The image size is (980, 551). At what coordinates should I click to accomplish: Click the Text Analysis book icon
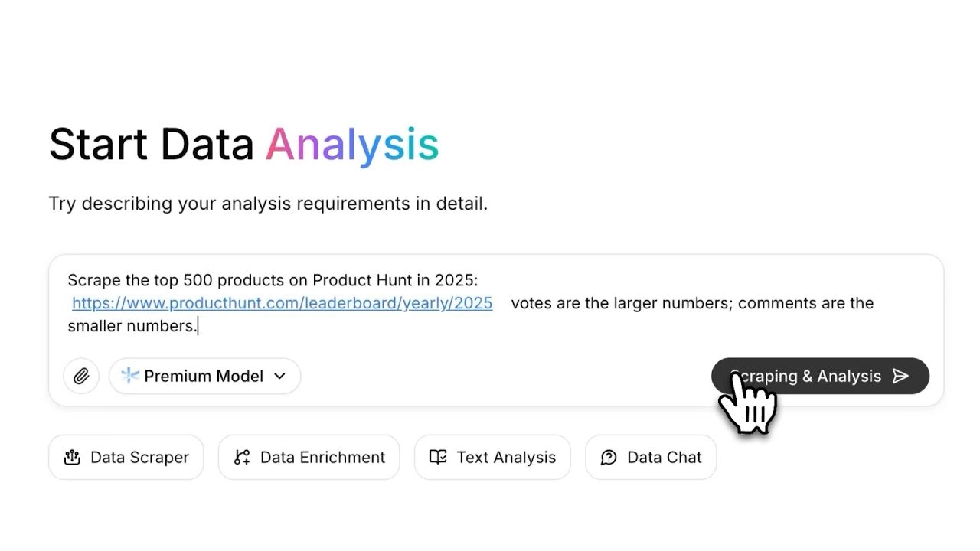438,458
